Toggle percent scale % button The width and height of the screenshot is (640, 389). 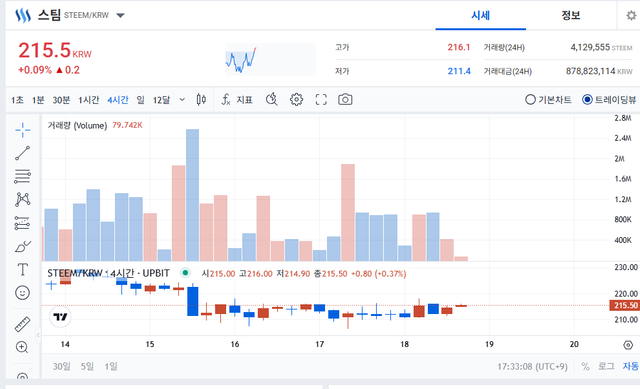point(585,367)
